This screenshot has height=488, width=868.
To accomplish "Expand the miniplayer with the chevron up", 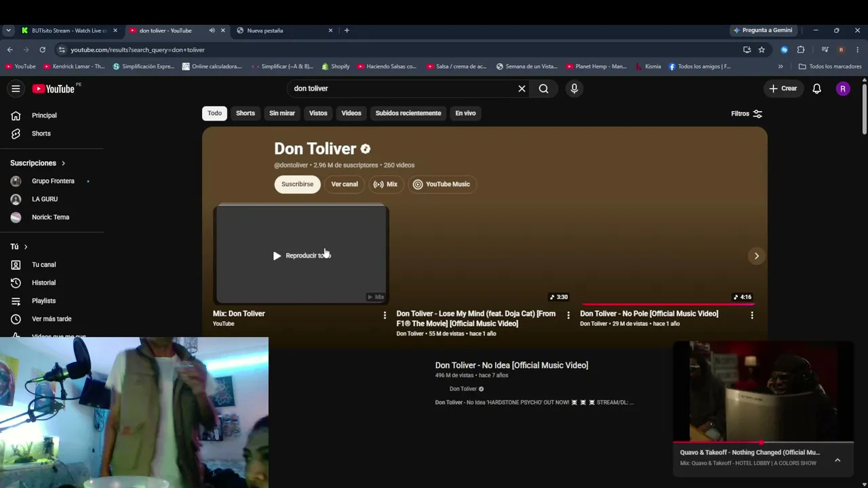I will coord(837,460).
